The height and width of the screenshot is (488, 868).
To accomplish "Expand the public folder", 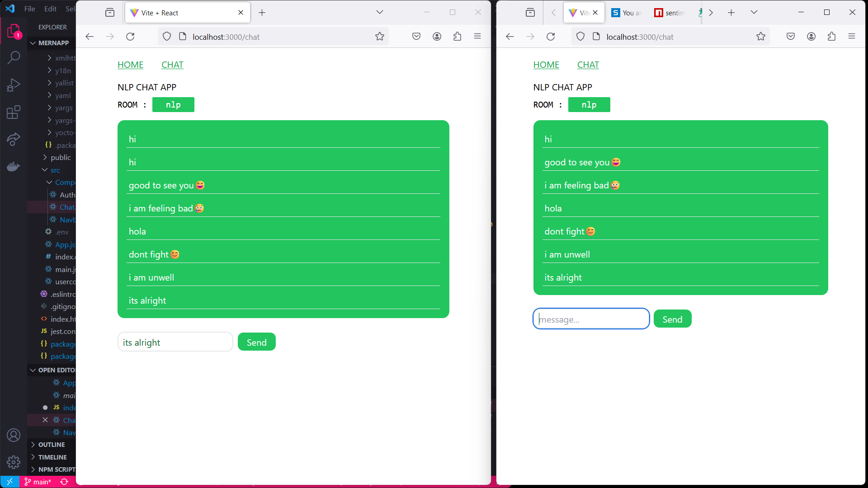I will (61, 157).
